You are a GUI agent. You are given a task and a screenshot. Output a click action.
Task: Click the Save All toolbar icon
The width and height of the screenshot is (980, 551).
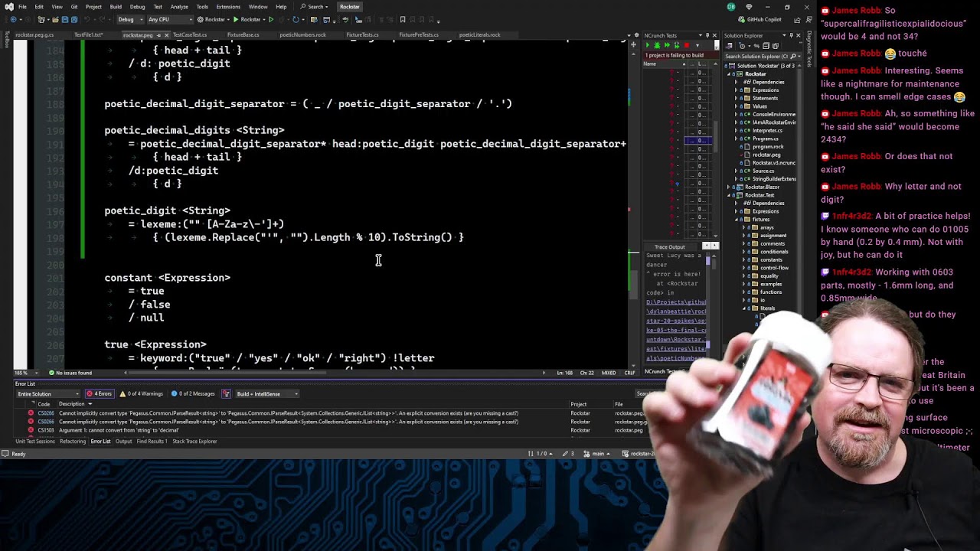(x=73, y=19)
